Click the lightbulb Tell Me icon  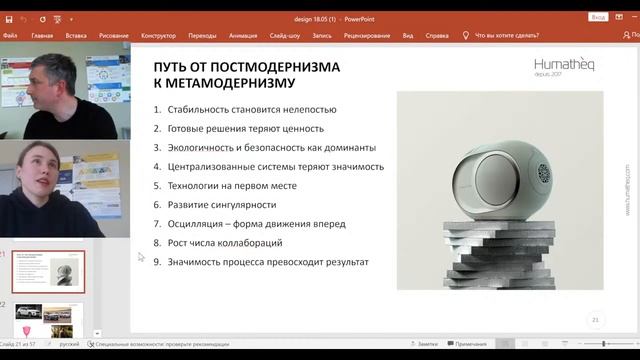pyautogui.click(x=465, y=36)
